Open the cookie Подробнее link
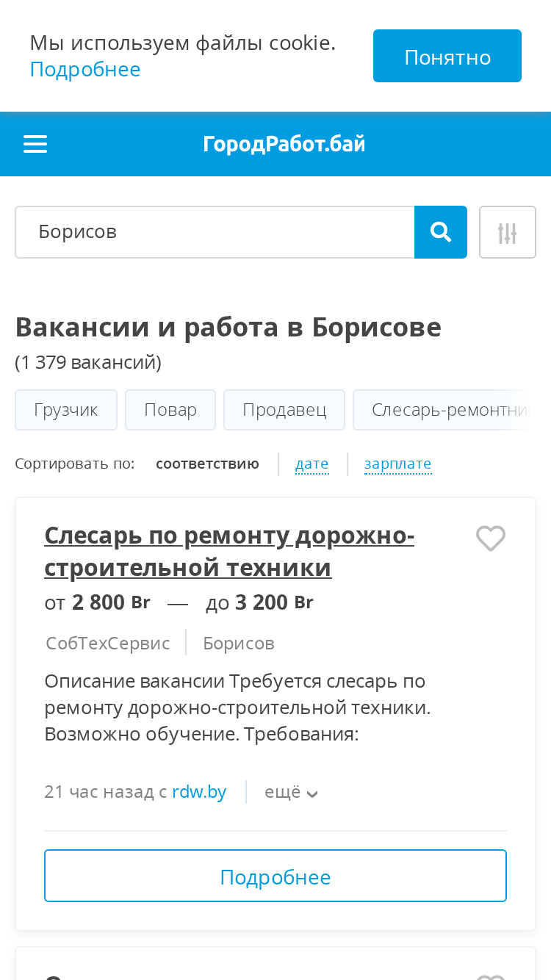 pos(85,69)
